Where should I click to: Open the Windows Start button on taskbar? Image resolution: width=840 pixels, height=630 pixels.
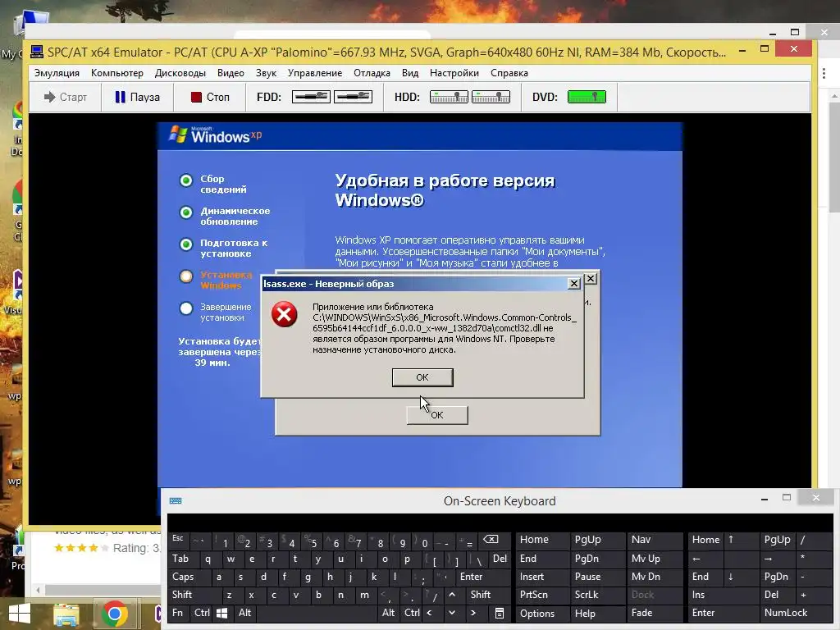pos(20,614)
